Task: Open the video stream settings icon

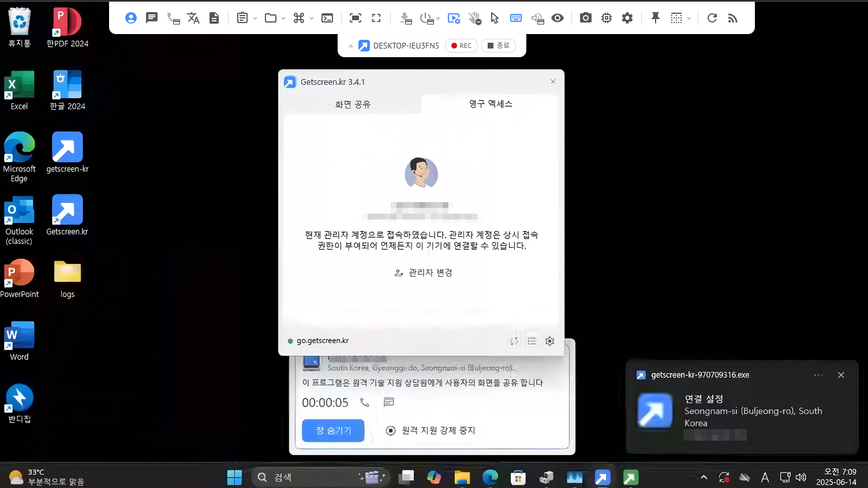Action: [x=454, y=18]
